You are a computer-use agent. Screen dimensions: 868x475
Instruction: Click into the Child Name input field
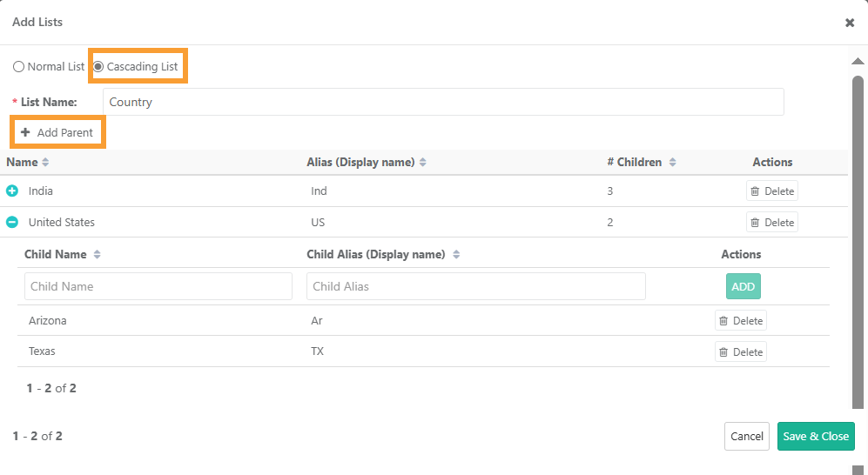coord(158,286)
